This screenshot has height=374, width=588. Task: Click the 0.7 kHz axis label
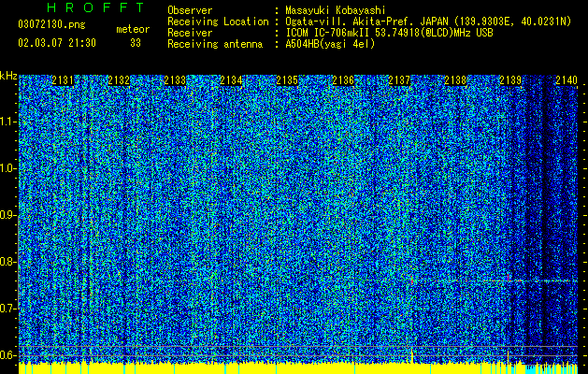pyautogui.click(x=8, y=309)
